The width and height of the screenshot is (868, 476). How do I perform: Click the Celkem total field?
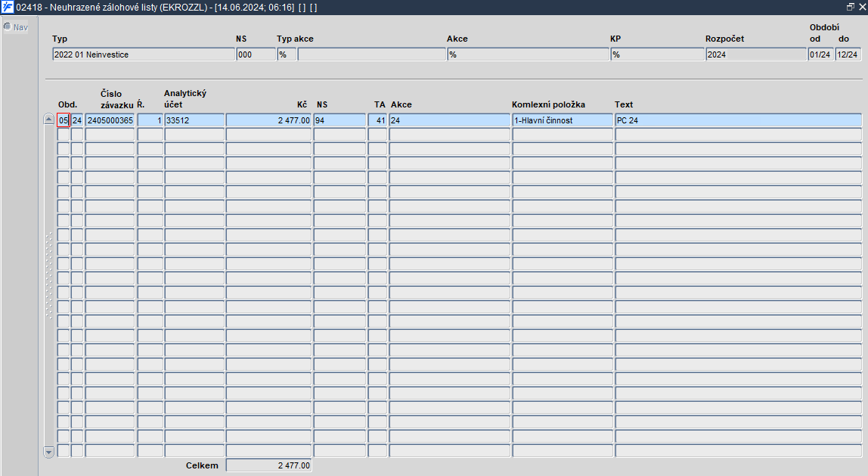tap(268, 465)
